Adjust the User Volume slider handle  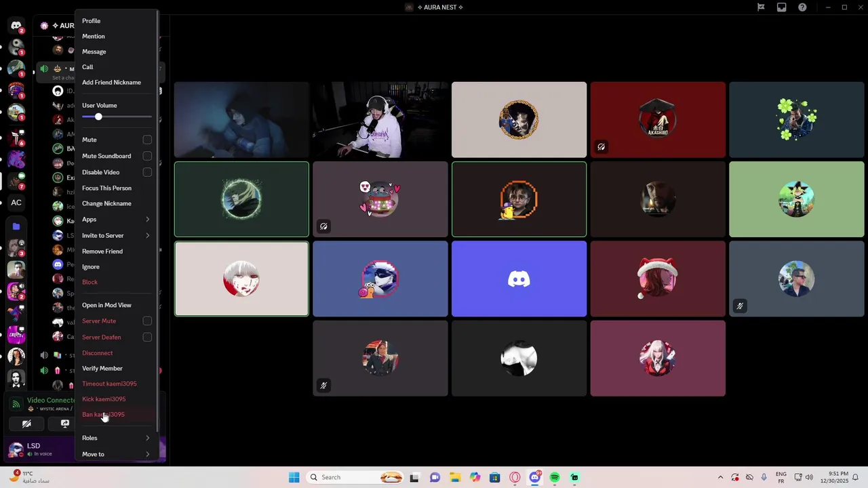tap(98, 117)
